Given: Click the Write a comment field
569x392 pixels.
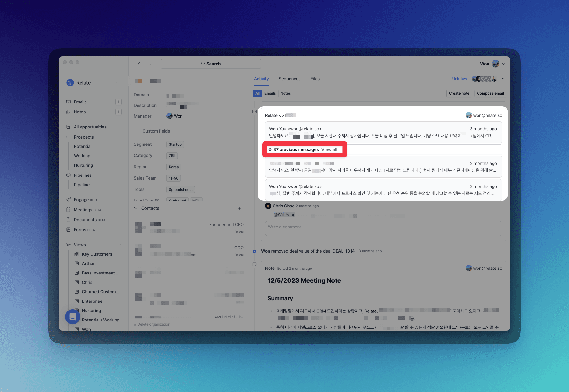Looking at the screenshot, I should click(x=384, y=228).
